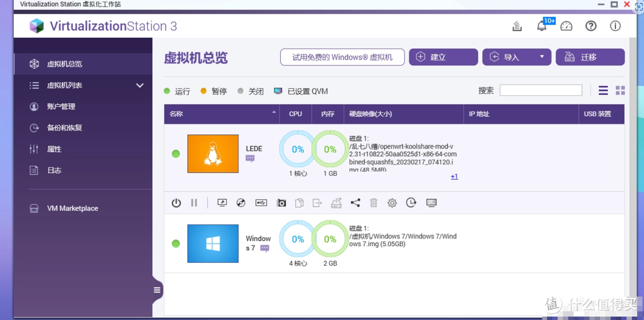Screen dimensions: 644x320
Task: Click the share icon in VM toolbar
Action: [355, 203]
